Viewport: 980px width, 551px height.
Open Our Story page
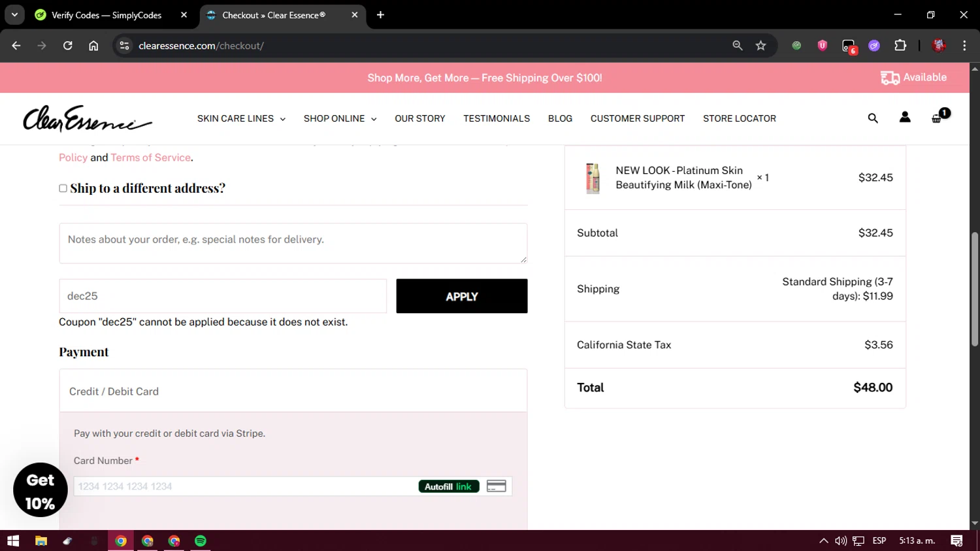click(x=420, y=118)
